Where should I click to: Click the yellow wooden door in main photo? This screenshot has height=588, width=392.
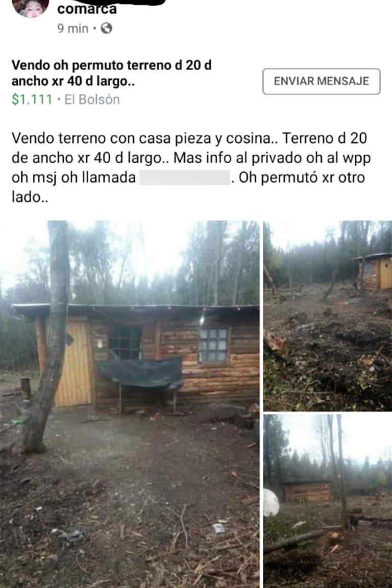point(75,363)
